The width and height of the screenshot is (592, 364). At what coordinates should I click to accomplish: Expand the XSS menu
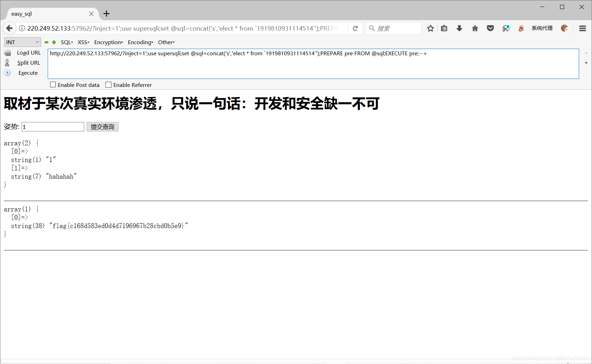(x=84, y=42)
